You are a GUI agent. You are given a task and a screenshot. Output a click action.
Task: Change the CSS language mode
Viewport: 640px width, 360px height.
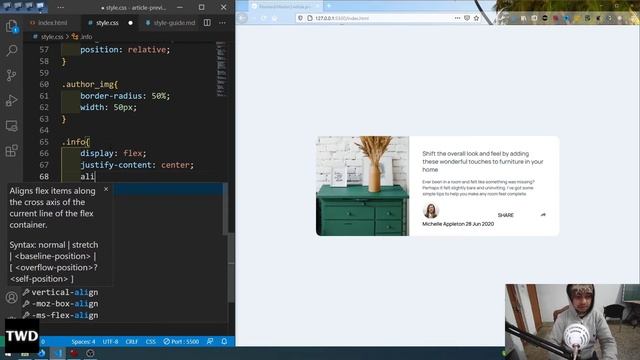click(151, 342)
